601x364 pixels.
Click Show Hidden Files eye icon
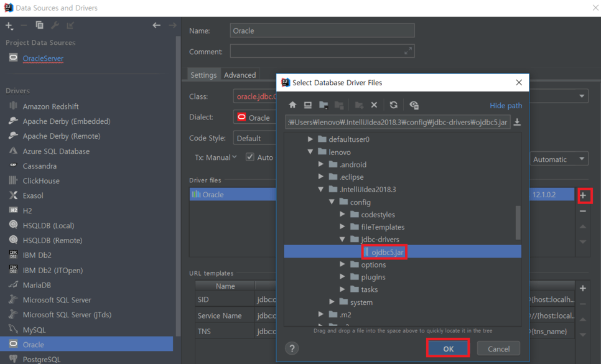click(x=414, y=105)
